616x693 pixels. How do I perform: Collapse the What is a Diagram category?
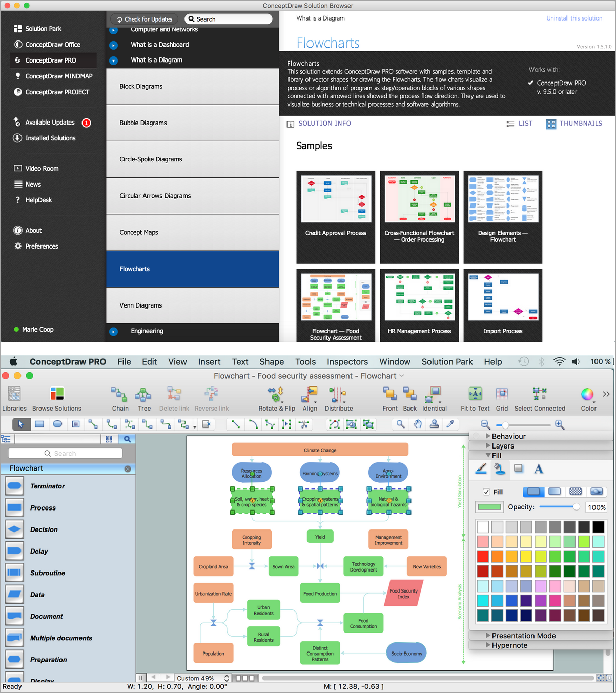[114, 60]
